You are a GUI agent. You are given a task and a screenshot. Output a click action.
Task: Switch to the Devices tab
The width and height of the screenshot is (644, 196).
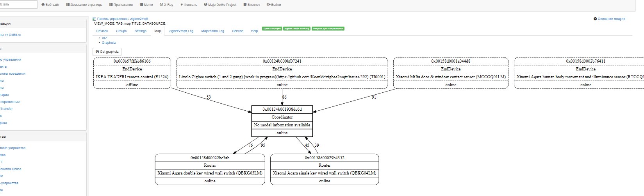point(102,31)
